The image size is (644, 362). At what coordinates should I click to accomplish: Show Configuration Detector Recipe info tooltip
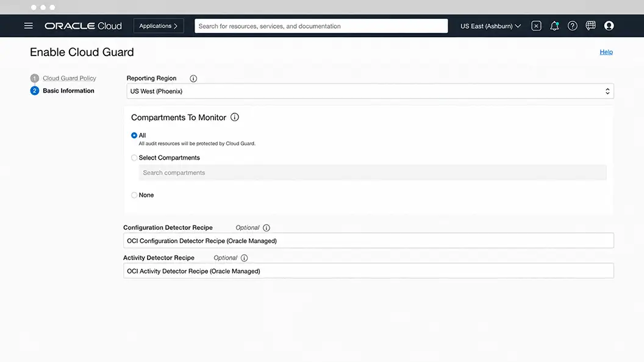(x=266, y=228)
